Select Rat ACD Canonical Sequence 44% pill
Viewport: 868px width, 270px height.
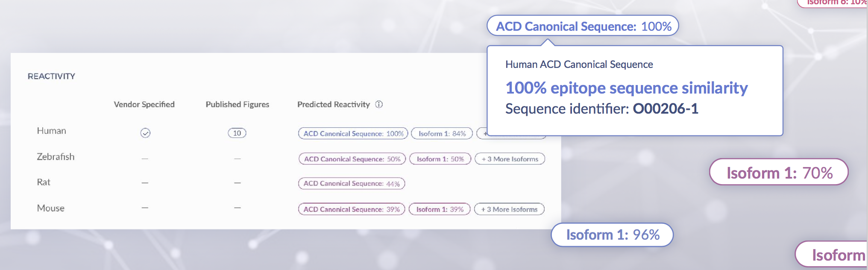[352, 184]
